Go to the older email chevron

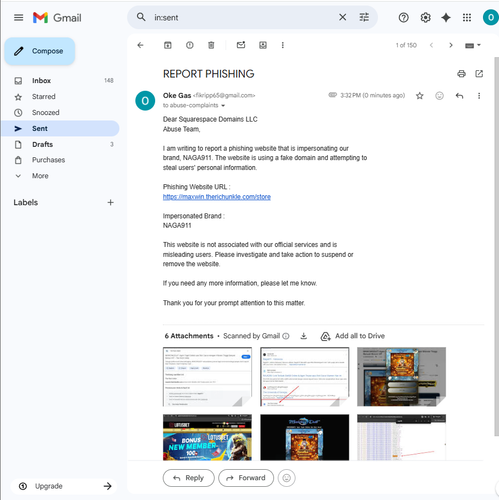coord(451,45)
